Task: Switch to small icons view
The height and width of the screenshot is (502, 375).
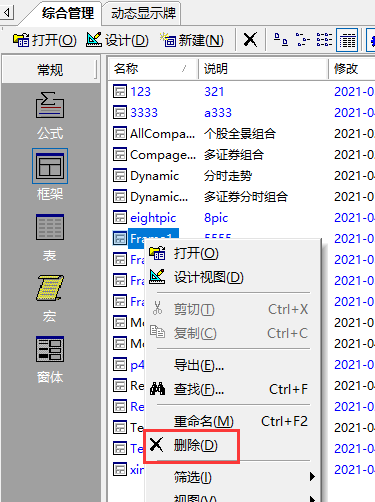Action: coord(302,40)
